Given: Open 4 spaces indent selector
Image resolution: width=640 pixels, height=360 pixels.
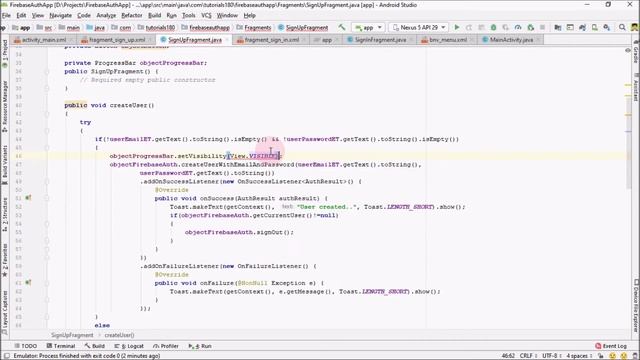Looking at the screenshot, I should (579, 356).
